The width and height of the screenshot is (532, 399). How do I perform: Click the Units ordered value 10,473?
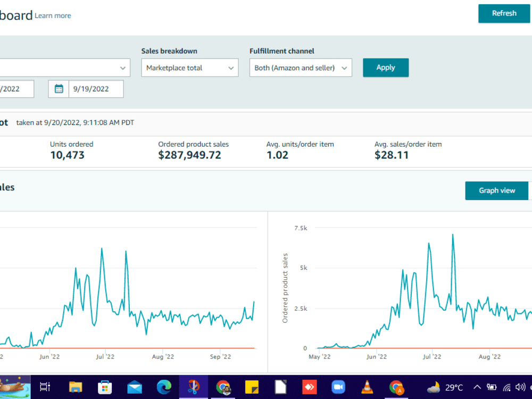pos(67,155)
